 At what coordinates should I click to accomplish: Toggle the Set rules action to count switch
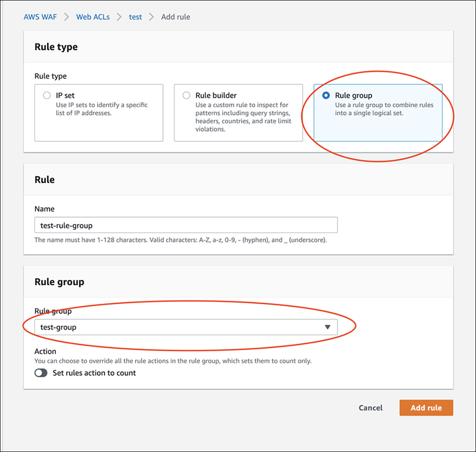pos(41,373)
